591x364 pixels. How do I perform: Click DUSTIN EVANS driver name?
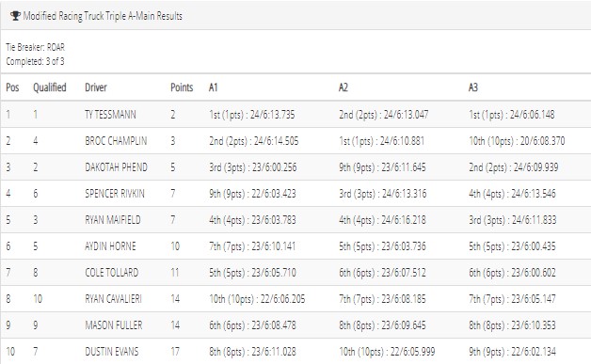click(x=112, y=352)
